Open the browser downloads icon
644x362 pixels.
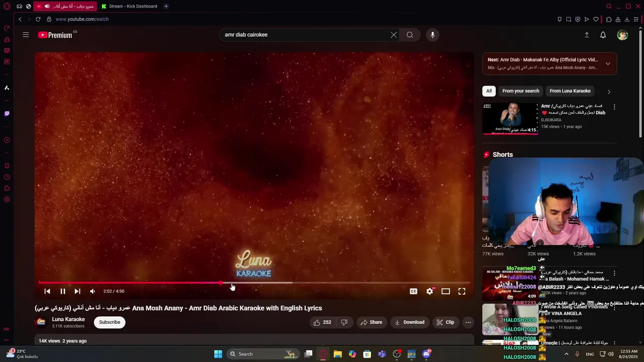click(x=627, y=19)
